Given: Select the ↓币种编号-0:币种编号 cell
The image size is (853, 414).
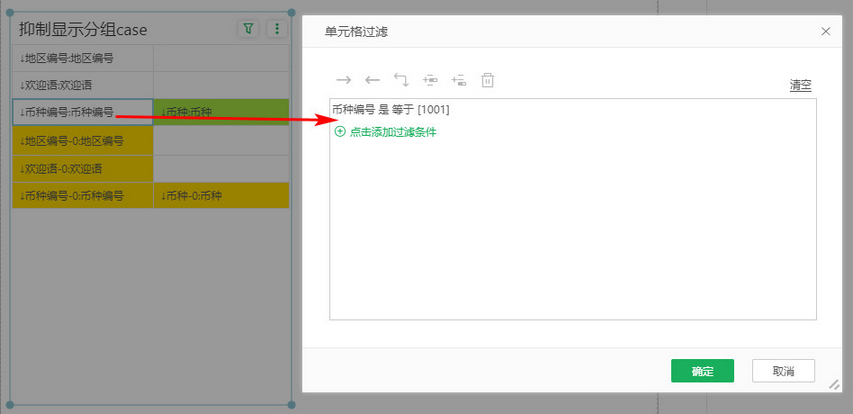Looking at the screenshot, I should click(x=83, y=196).
